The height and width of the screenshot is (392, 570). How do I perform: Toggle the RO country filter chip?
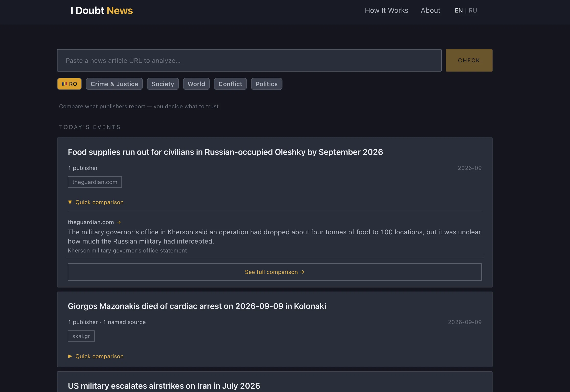pyautogui.click(x=69, y=84)
